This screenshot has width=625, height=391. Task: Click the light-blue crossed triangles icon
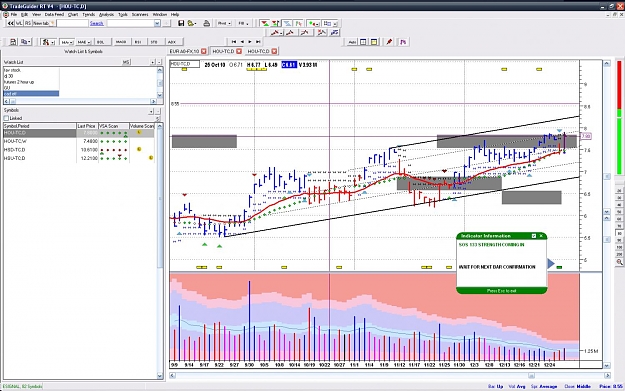click(x=287, y=24)
